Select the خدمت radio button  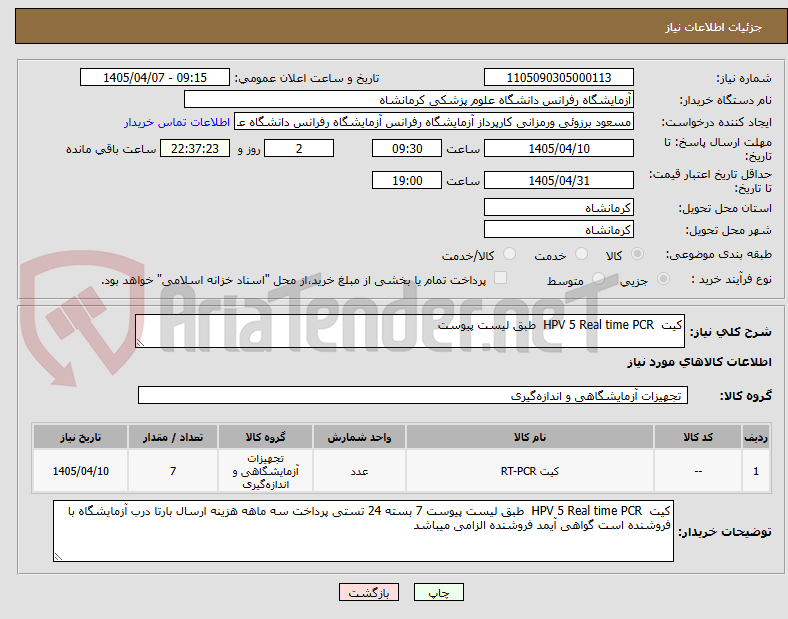coord(581,254)
